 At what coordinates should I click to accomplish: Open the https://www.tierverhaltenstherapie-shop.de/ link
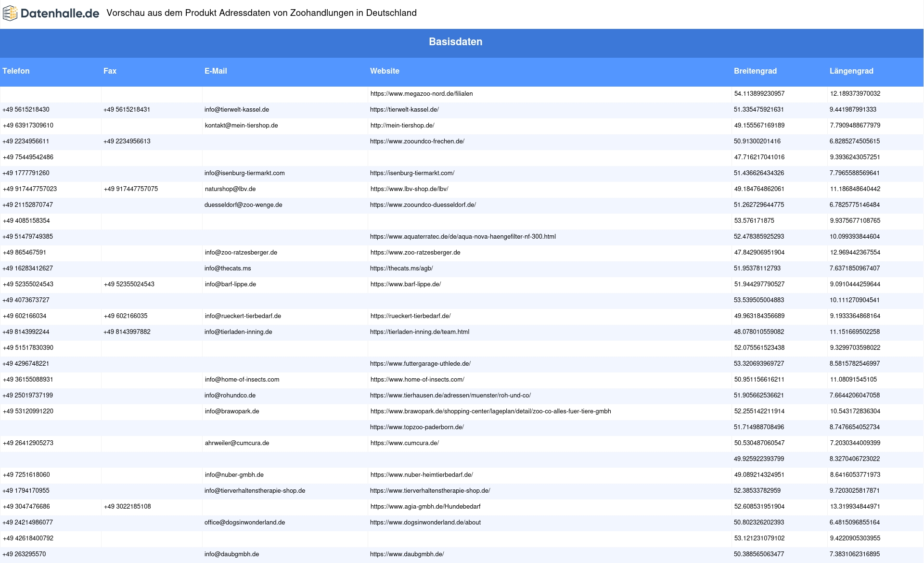tap(430, 491)
